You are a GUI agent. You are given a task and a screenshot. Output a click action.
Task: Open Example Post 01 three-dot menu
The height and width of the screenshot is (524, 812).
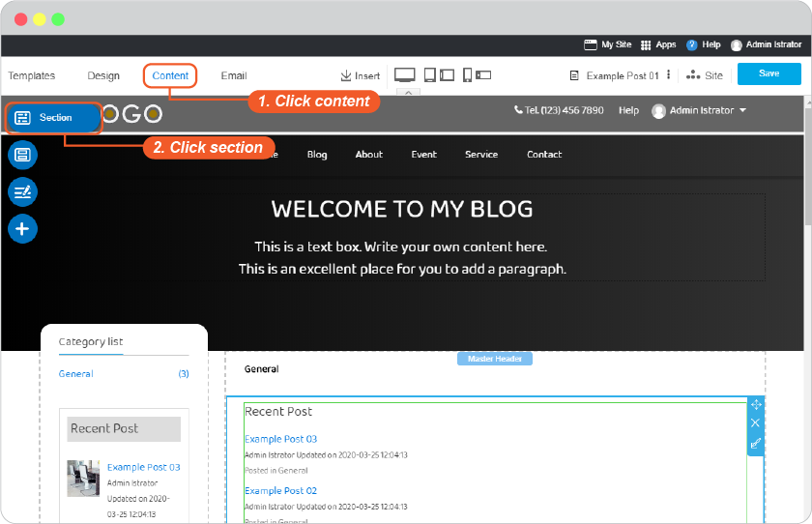pos(669,75)
